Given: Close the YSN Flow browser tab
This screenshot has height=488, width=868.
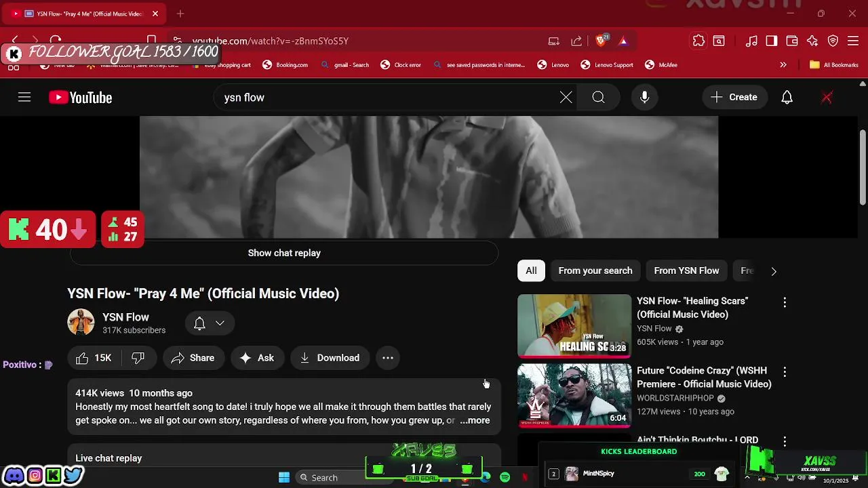Looking at the screenshot, I should pos(155,14).
